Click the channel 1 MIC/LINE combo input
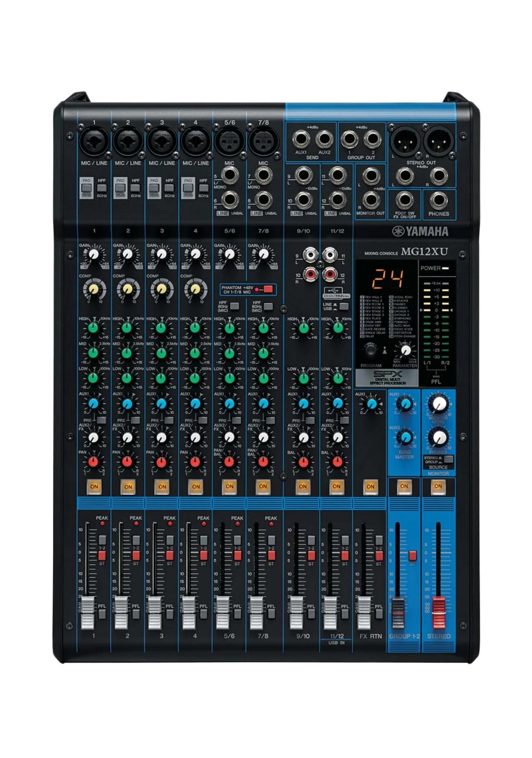The image size is (532, 758). click(94, 141)
